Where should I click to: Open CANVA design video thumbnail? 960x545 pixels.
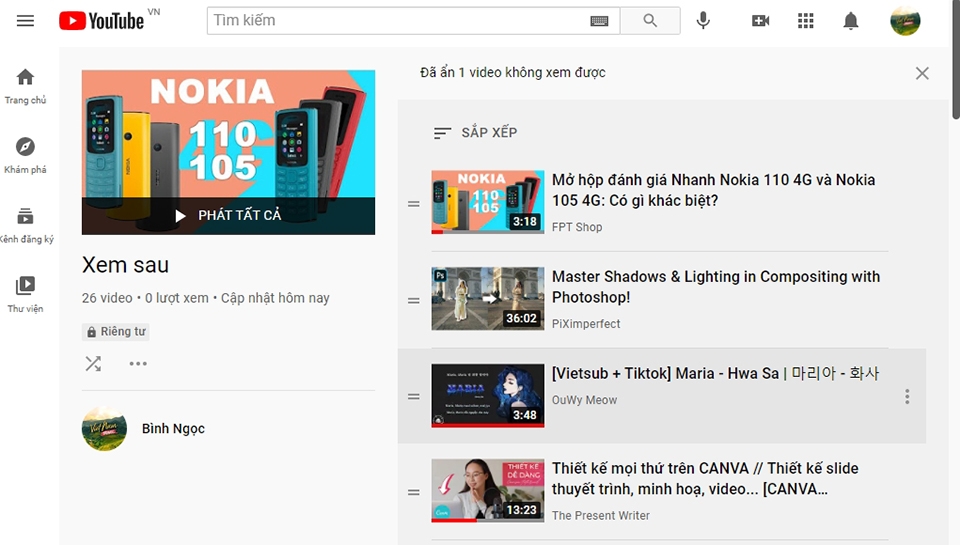pyautogui.click(x=488, y=490)
